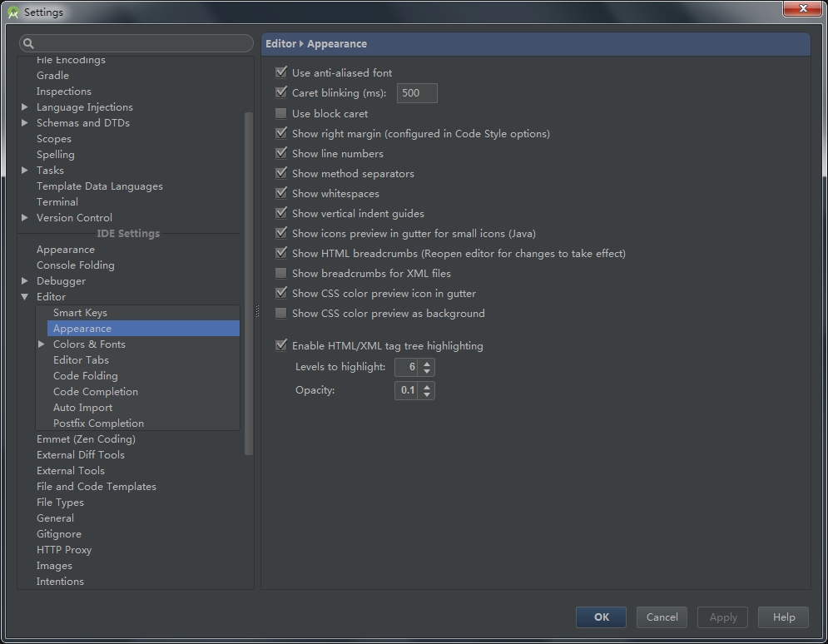Click the settings list vertical scrollbar
The image size is (828, 644).
pos(249,283)
